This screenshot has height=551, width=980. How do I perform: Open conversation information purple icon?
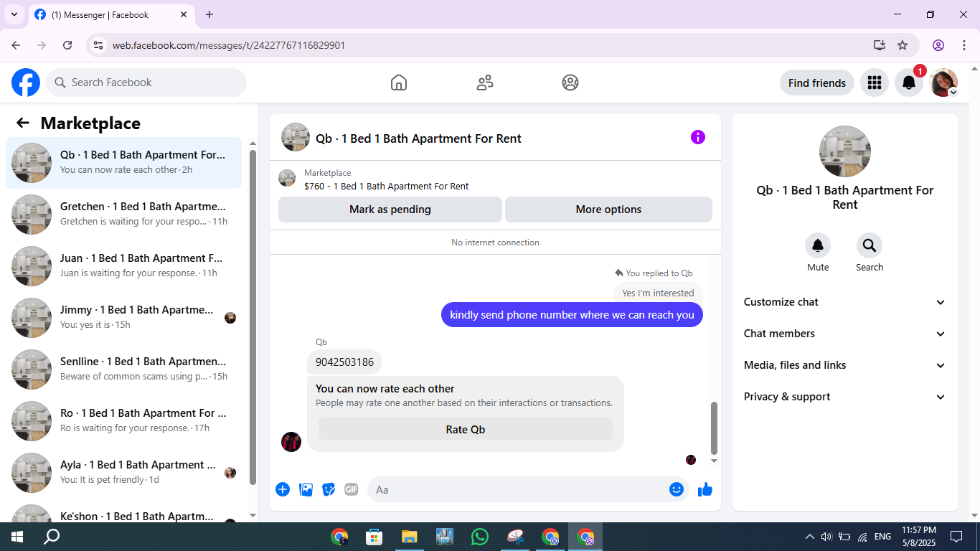pos(698,137)
